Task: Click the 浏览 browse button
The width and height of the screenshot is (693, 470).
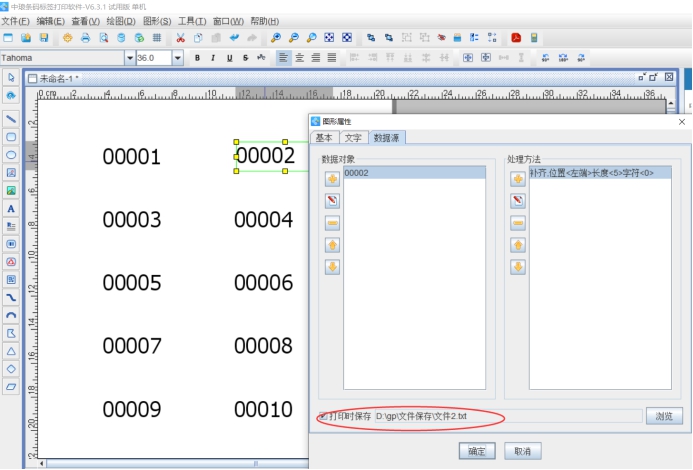Action: coord(663,416)
